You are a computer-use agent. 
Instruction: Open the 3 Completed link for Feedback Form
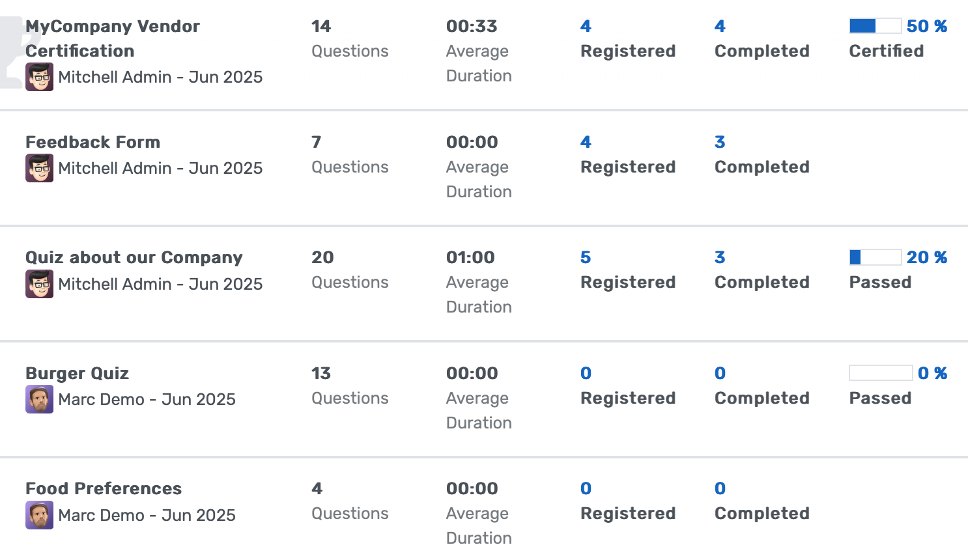(720, 142)
